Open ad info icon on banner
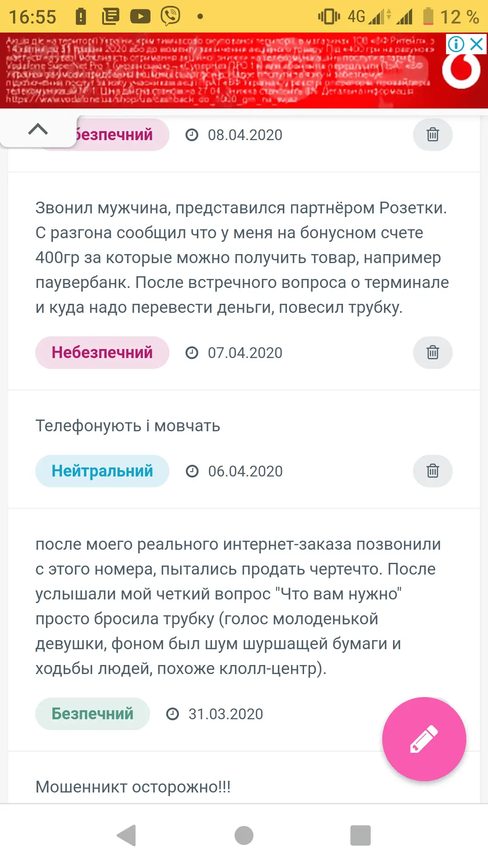The height and width of the screenshot is (868, 488). [456, 44]
